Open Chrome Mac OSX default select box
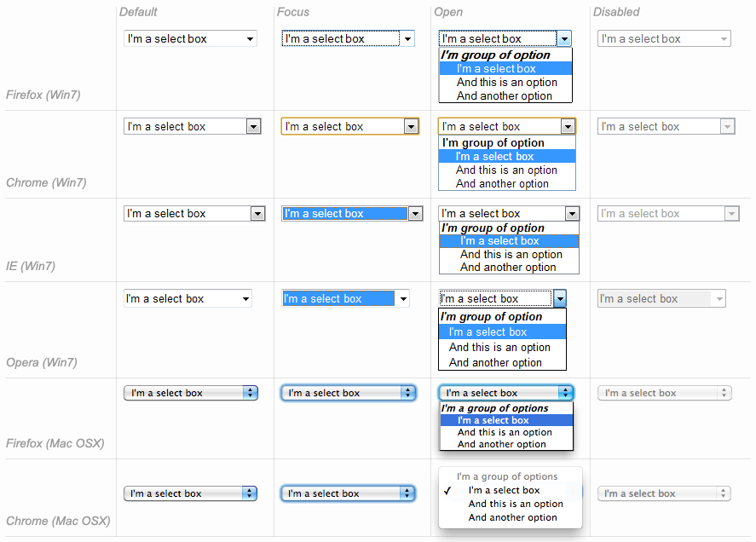Image resolution: width=756 pixels, height=542 pixels. [190, 493]
